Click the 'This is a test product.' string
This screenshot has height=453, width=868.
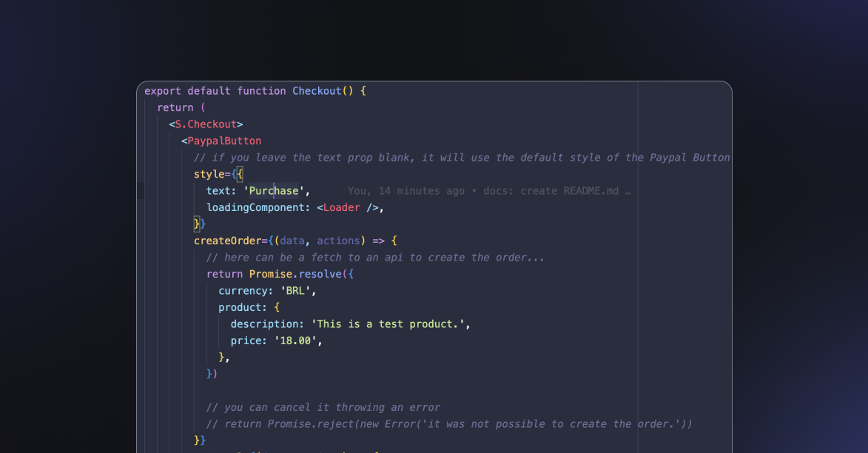(x=391, y=324)
